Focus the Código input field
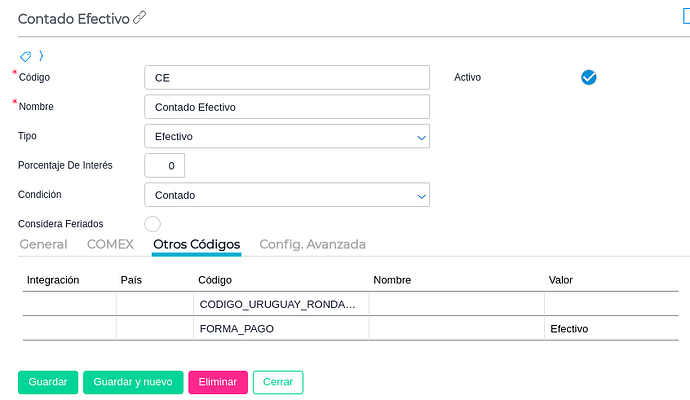The height and width of the screenshot is (400, 690). coord(287,78)
